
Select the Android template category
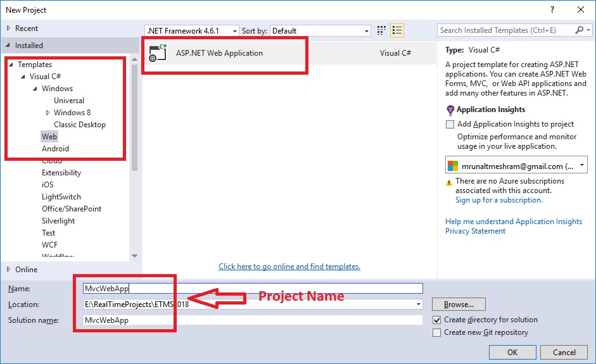coord(55,149)
